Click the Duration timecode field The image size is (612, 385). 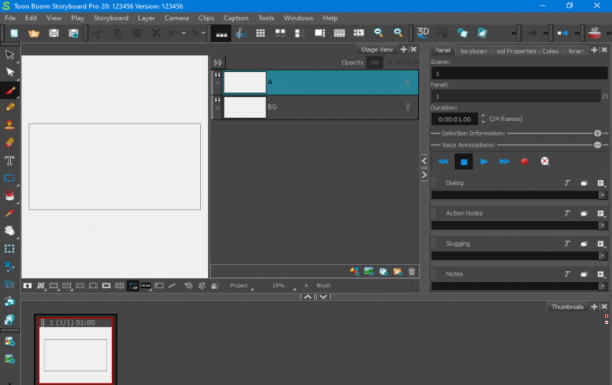click(x=455, y=119)
